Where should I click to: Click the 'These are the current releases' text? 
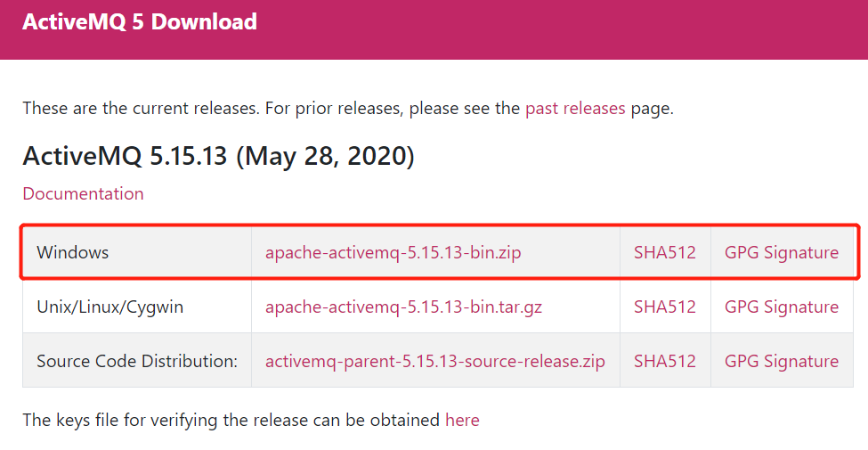(142, 108)
